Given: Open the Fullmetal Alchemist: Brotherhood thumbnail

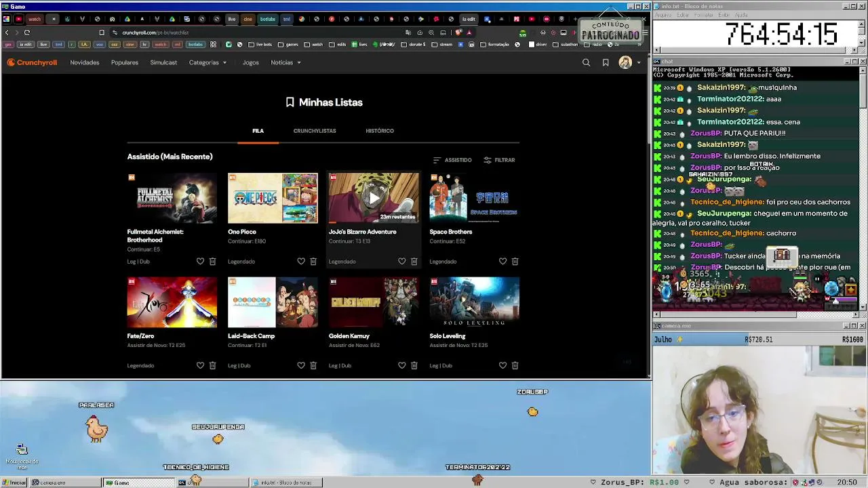Looking at the screenshot, I should (172, 198).
